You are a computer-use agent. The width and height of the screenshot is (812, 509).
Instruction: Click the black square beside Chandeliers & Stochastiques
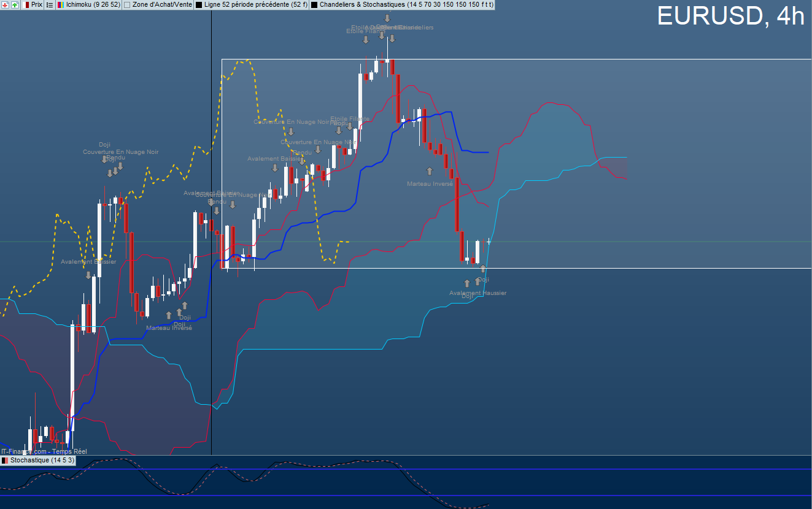[x=314, y=4]
